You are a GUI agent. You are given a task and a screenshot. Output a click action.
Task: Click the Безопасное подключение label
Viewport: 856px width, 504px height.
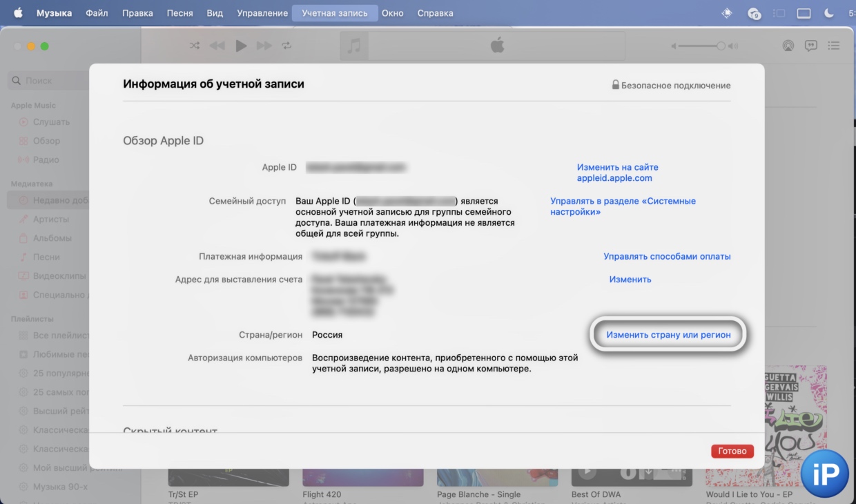671,86
